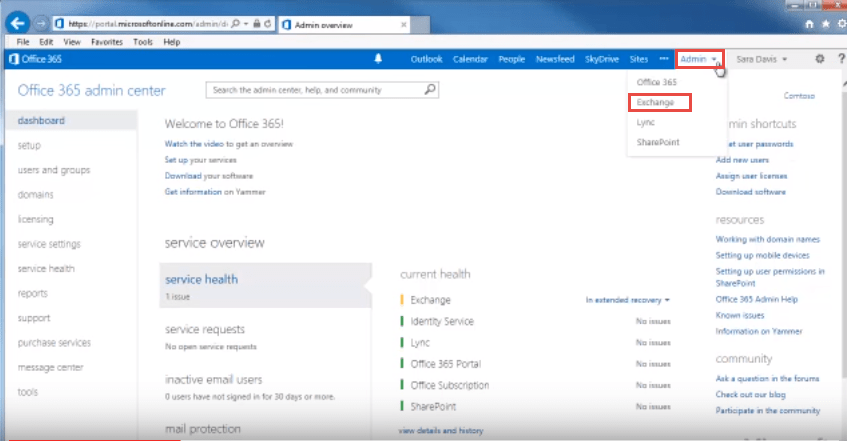The width and height of the screenshot is (847, 441).
Task: Open Newsfeed in top navigation
Action: click(555, 59)
